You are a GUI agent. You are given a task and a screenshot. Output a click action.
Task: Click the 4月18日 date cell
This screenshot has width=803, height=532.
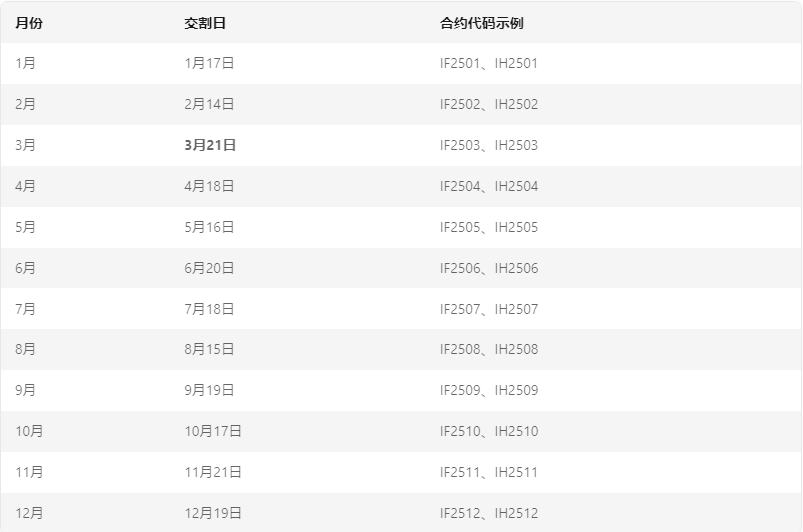pos(209,186)
